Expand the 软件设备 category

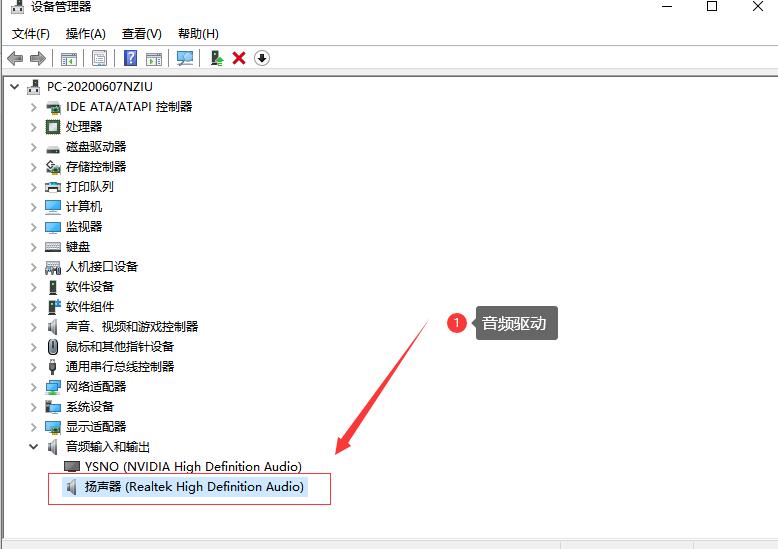pyautogui.click(x=33, y=287)
